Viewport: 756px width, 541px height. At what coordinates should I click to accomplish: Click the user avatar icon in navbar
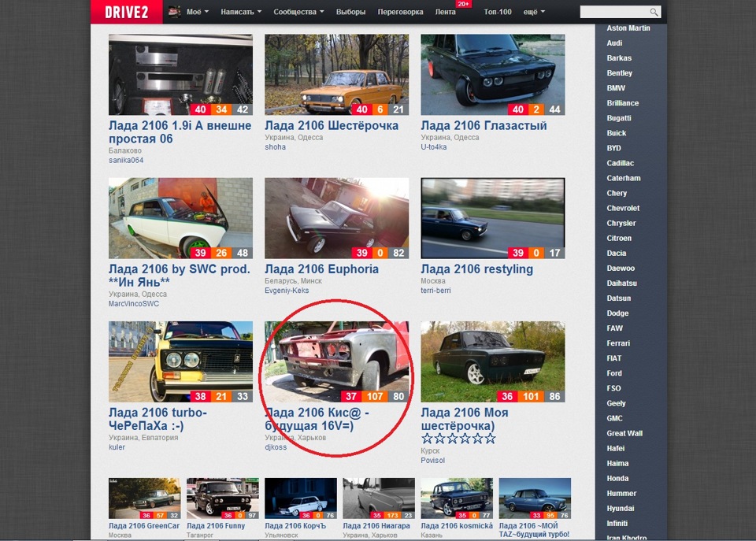click(x=175, y=12)
